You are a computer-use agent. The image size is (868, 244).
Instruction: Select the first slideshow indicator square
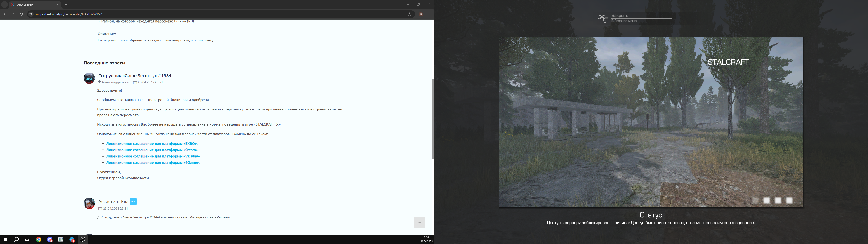(x=755, y=201)
